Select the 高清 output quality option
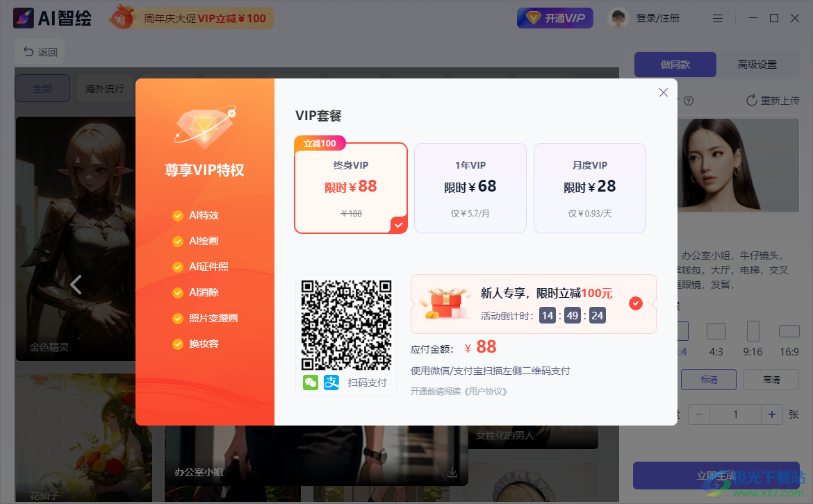Screen dimensions: 813x504 pyautogui.click(x=771, y=380)
